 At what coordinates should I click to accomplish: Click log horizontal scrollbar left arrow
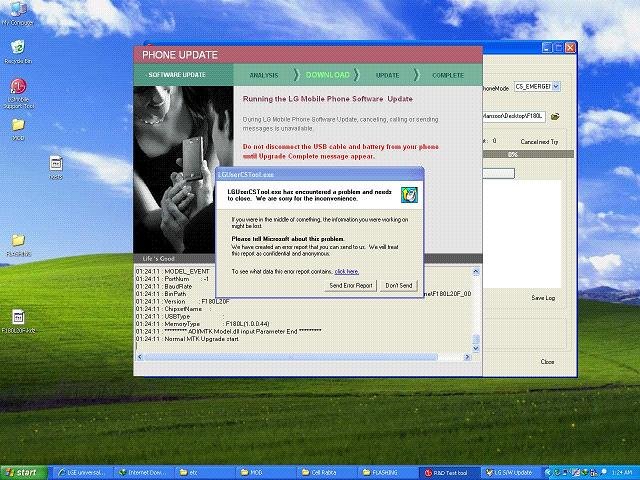pos(140,357)
